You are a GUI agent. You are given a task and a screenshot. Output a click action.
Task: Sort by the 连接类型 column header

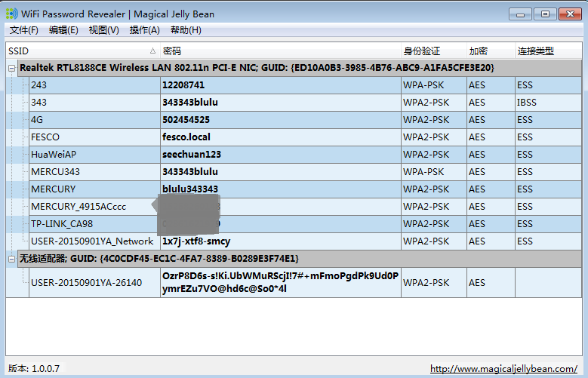(x=549, y=51)
